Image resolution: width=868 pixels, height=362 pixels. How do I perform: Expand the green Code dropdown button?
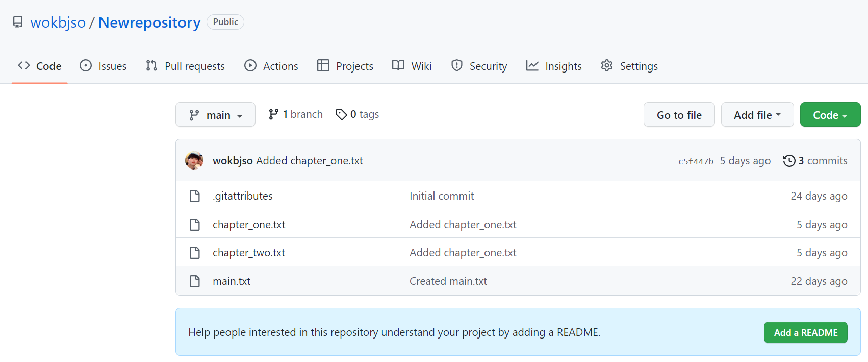[830, 115]
